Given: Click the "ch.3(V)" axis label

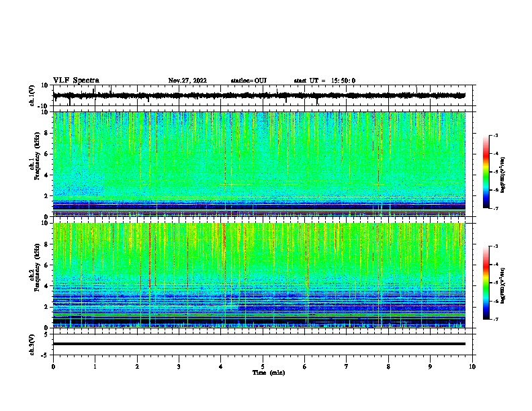Looking at the screenshot, I should point(32,345).
